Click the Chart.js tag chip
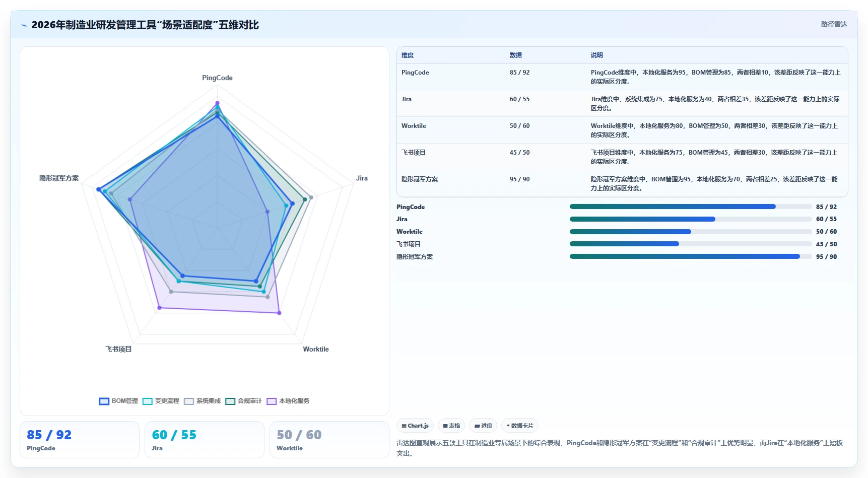Image resolution: width=868 pixels, height=478 pixels. (415, 426)
